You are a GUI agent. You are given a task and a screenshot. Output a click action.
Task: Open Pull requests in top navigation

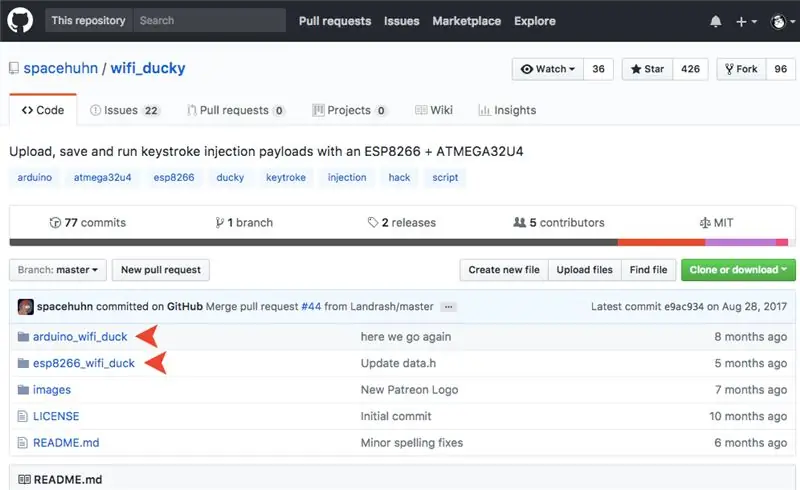pos(335,21)
